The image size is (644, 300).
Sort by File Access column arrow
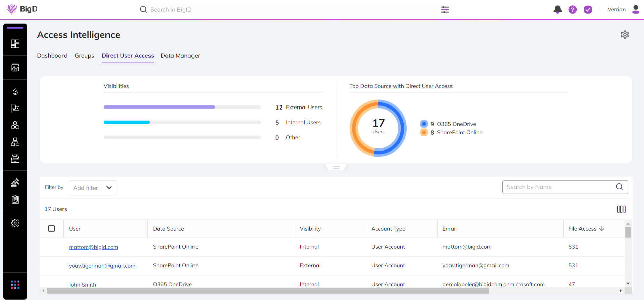(x=602, y=229)
